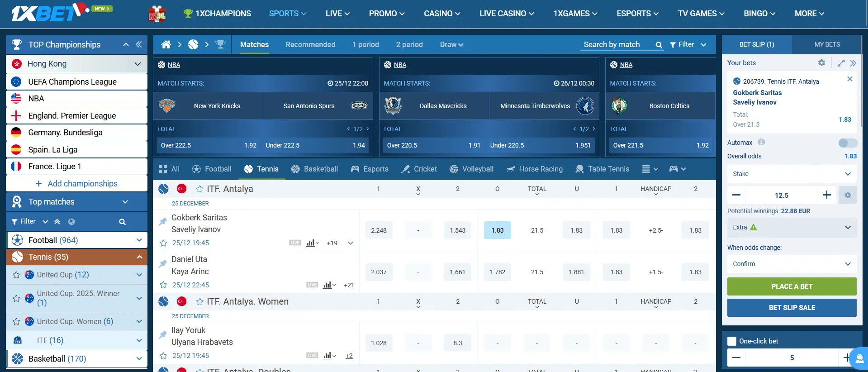Viewport: 868px width, 372px height.
Task: Open stake settings gear button
Action: point(848,195)
